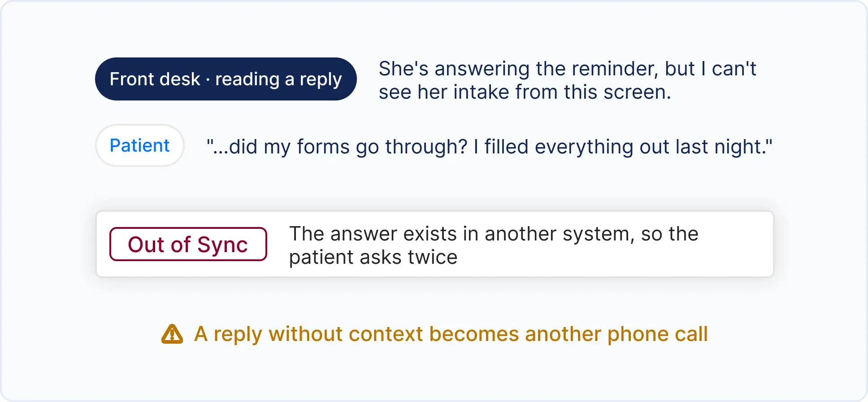Click the words "Out of" in red badge

(159, 245)
